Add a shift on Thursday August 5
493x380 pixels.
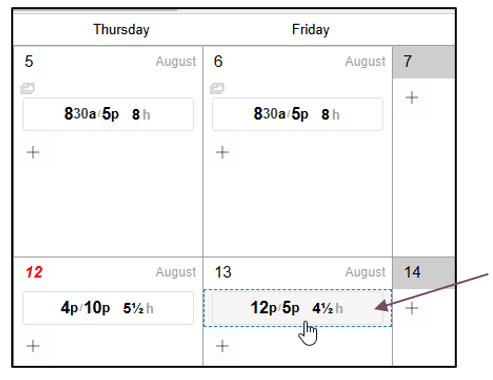[33, 152]
